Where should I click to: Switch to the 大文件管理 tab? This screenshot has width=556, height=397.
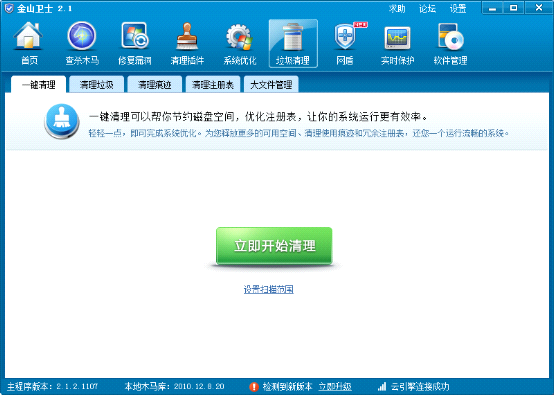click(271, 85)
